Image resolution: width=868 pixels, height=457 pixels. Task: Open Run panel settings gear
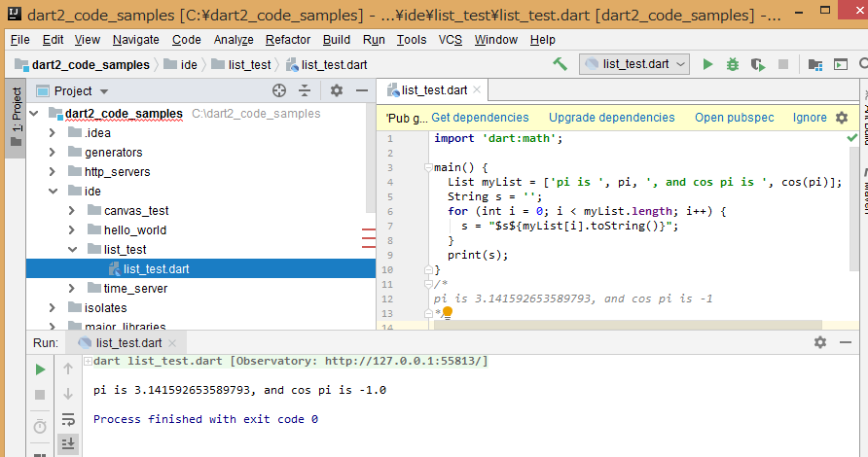point(820,342)
